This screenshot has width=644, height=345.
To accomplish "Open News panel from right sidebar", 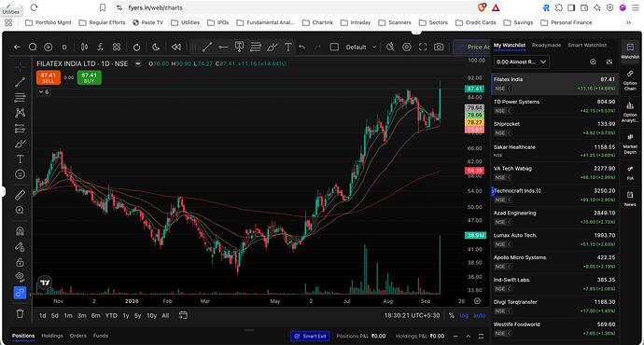I will (630, 198).
